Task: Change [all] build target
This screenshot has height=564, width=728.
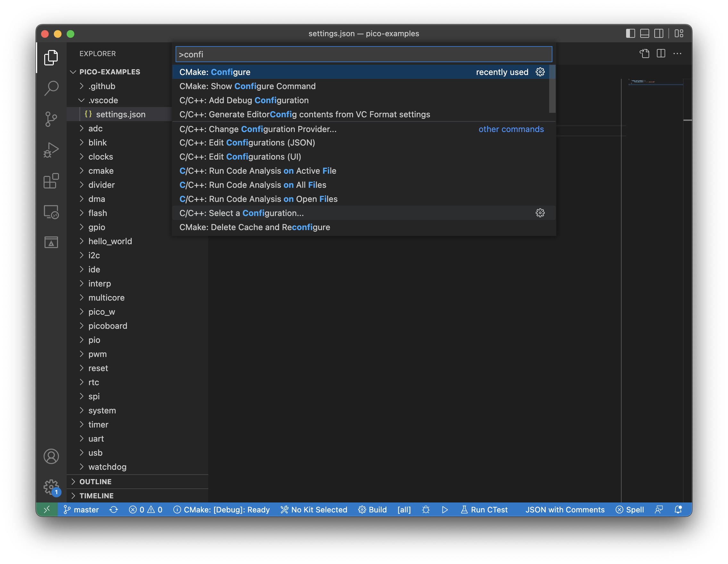Action: (x=404, y=509)
